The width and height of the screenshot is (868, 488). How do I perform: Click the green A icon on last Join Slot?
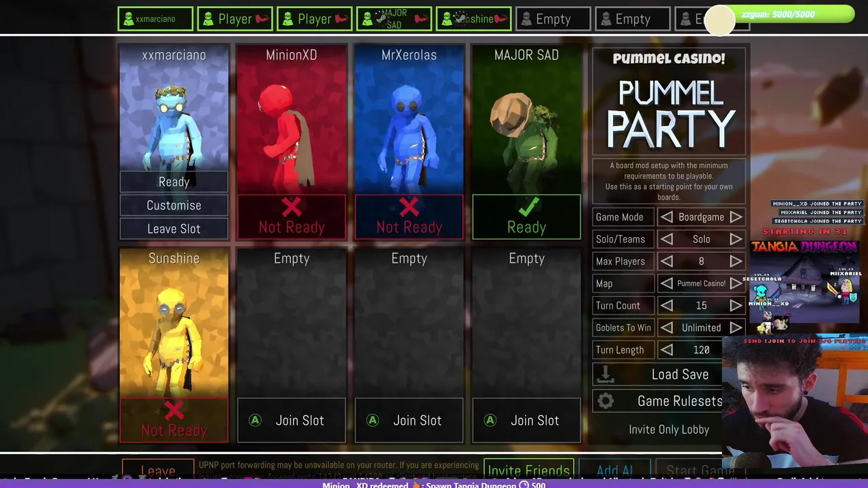pos(490,420)
